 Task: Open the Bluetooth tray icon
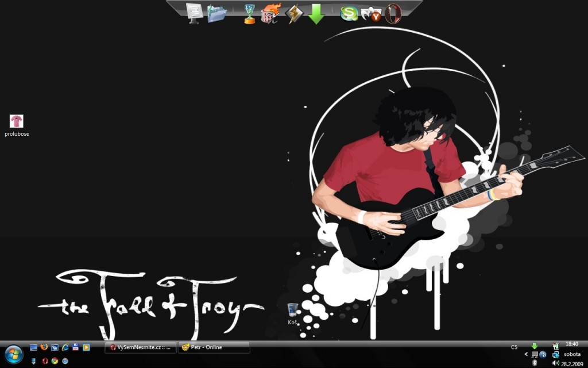pos(535,362)
